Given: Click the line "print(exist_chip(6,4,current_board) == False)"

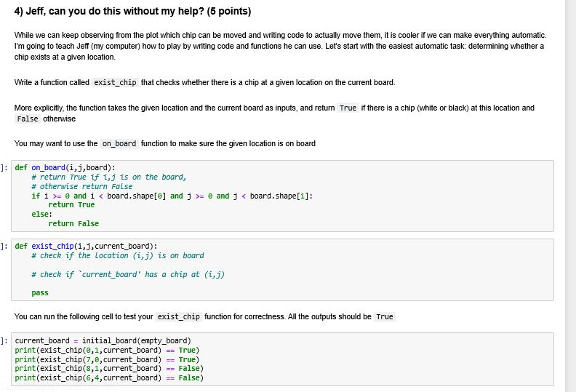Looking at the screenshot, I should 109,377.
